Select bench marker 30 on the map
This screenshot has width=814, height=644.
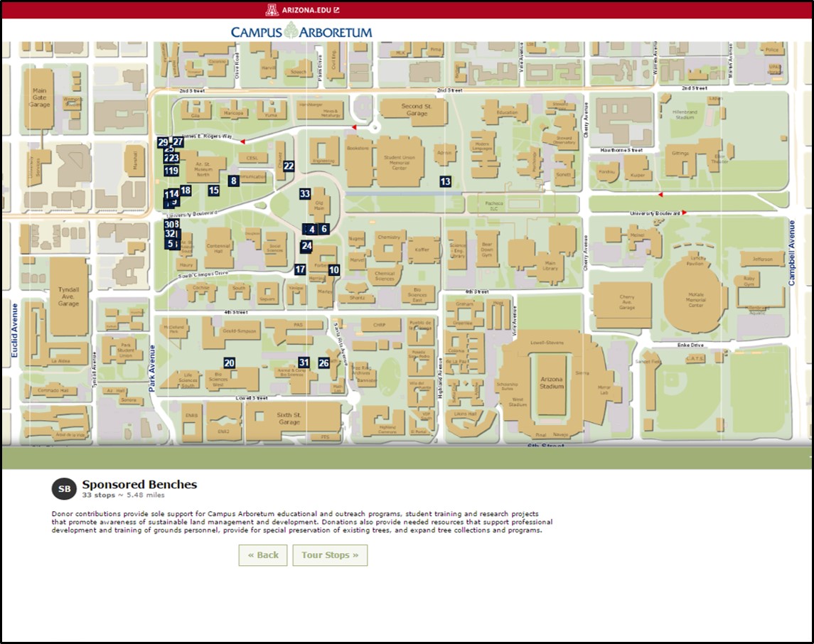click(170, 224)
